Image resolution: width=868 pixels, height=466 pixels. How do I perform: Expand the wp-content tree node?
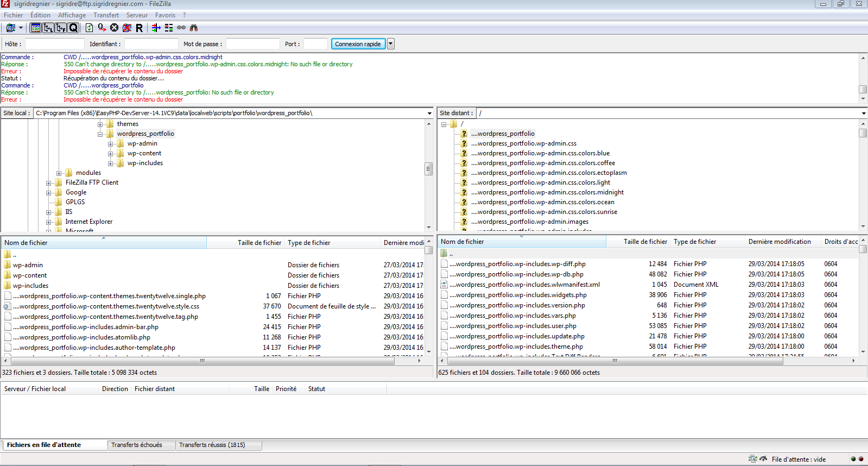pyautogui.click(x=111, y=154)
